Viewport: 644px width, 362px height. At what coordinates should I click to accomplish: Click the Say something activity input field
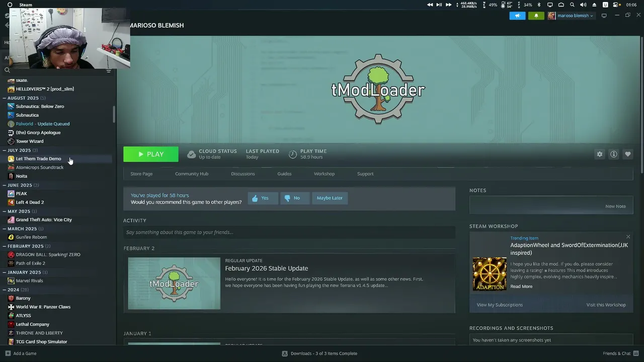coord(289,232)
